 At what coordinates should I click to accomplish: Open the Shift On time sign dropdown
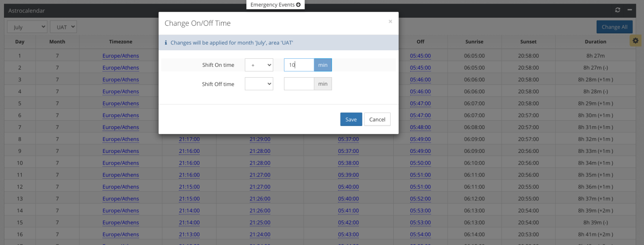coord(259,65)
